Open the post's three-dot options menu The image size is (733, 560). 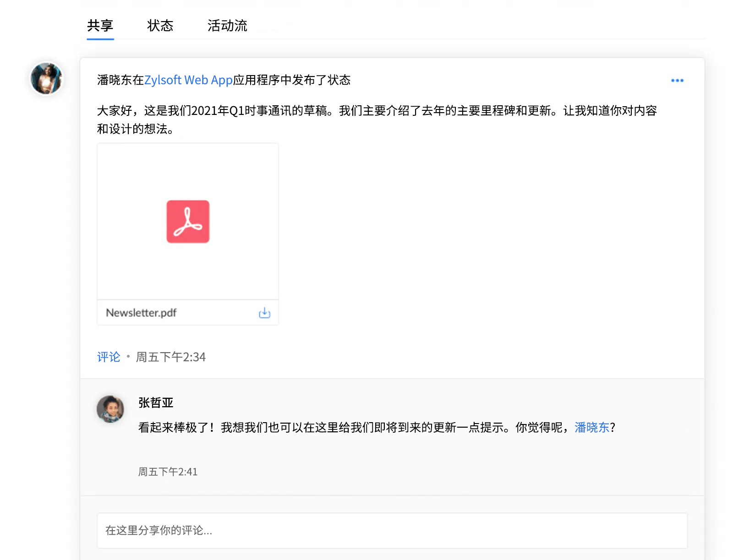(677, 81)
